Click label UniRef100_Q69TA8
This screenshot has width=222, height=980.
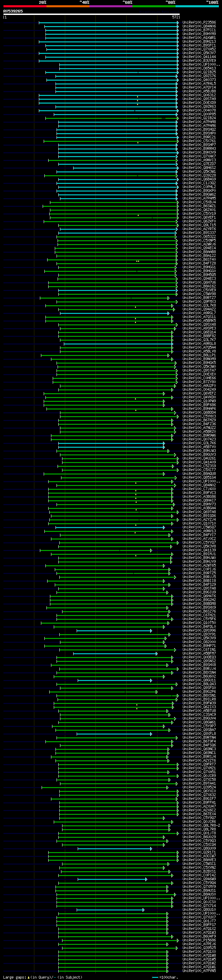[x=199, y=512]
